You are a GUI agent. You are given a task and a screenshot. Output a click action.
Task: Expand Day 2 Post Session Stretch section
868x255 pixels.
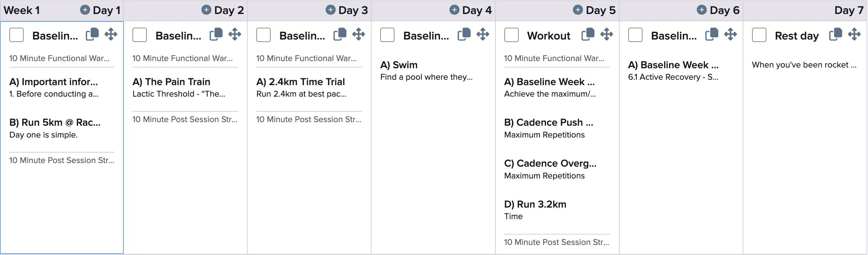pyautogui.click(x=185, y=119)
